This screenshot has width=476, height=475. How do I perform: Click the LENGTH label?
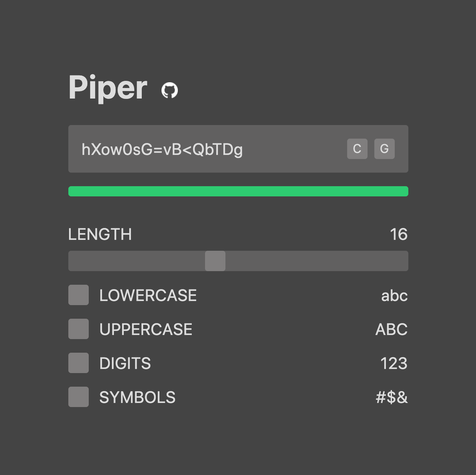tap(100, 234)
